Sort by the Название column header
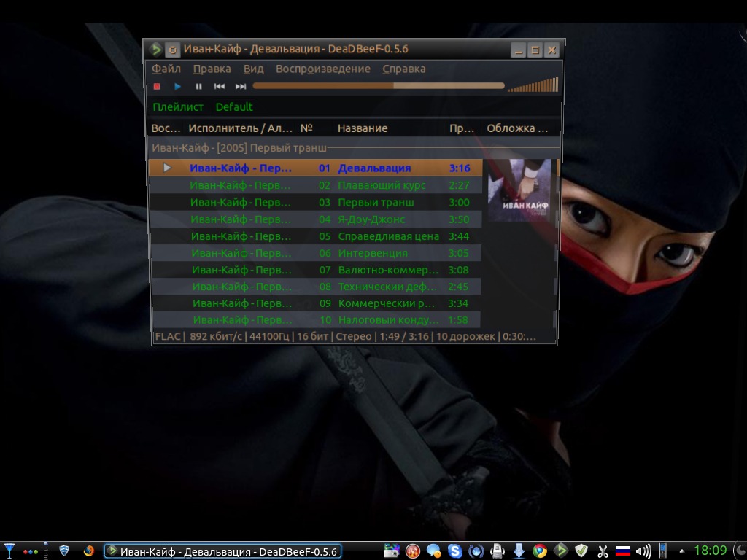Viewport: 747px width, 560px height. click(x=363, y=128)
